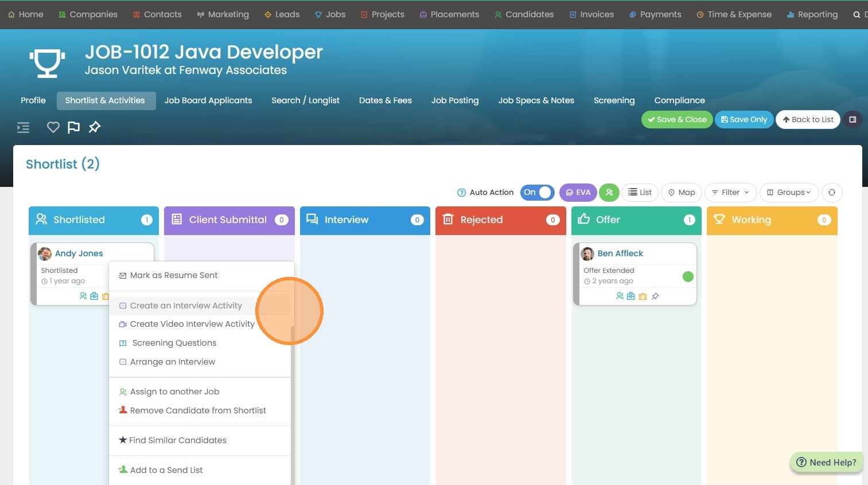Pin this job using the header pin icon

click(x=95, y=127)
